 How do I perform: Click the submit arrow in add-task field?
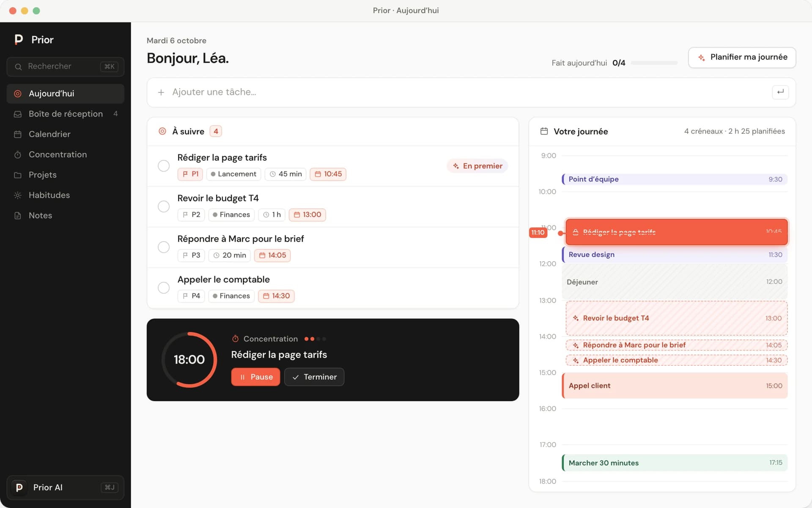pyautogui.click(x=780, y=92)
